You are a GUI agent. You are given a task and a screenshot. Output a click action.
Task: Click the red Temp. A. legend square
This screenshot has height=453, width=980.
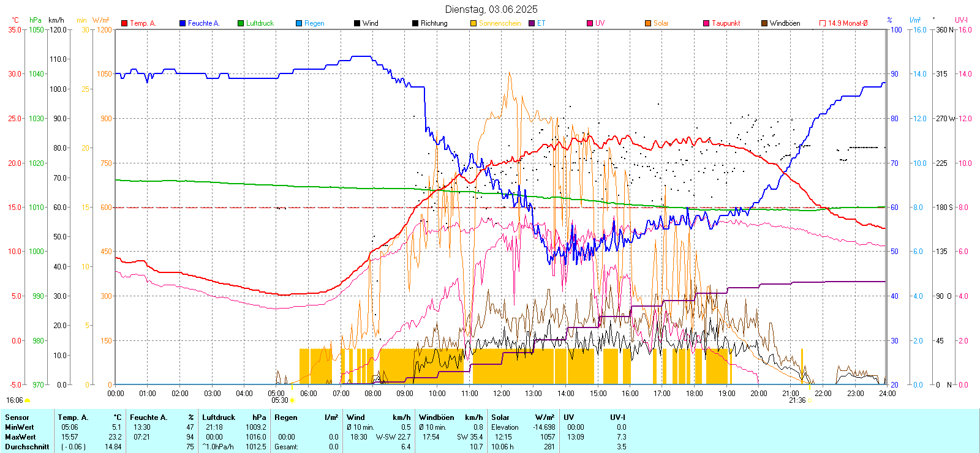point(124,23)
